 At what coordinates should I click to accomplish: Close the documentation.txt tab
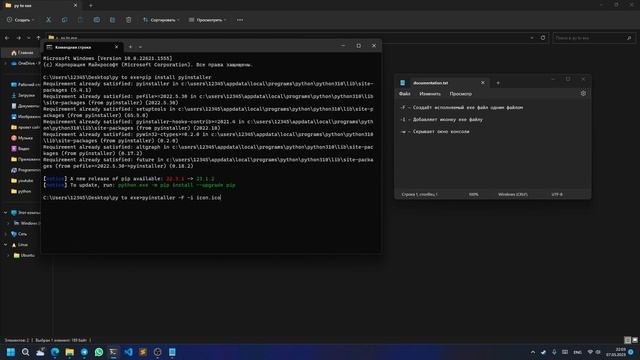click(x=483, y=83)
